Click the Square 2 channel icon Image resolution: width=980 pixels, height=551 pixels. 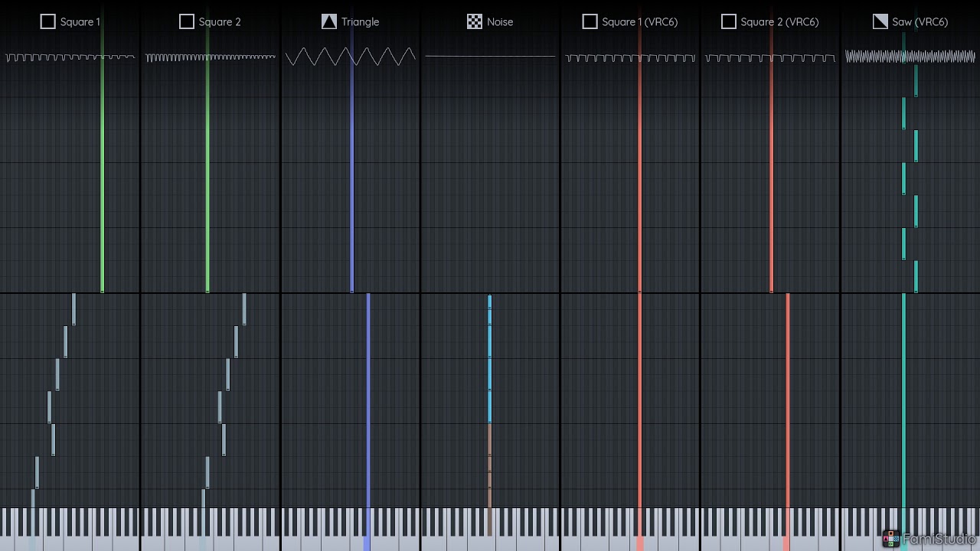(x=186, y=21)
